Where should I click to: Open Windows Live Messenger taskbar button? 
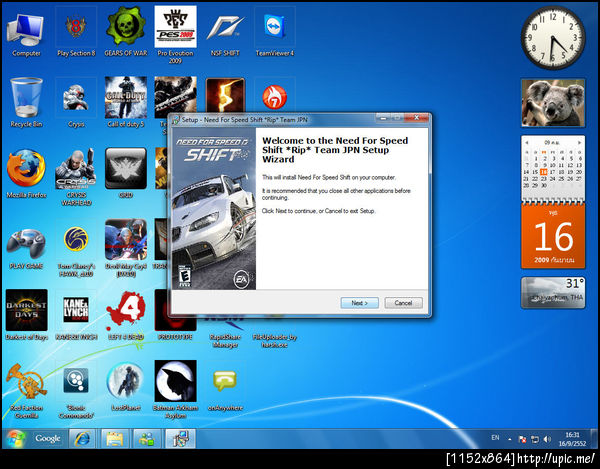coord(146,439)
